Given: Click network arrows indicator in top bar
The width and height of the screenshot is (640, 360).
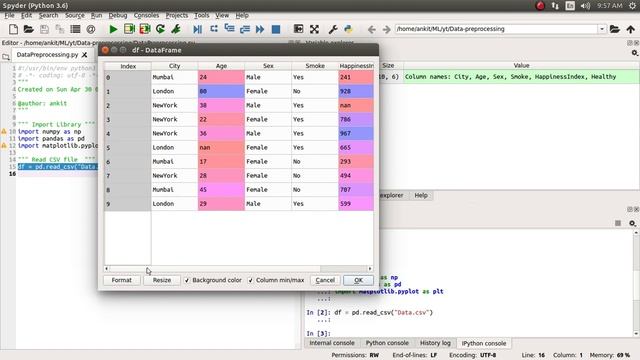Looking at the screenshot, I should point(555,6).
